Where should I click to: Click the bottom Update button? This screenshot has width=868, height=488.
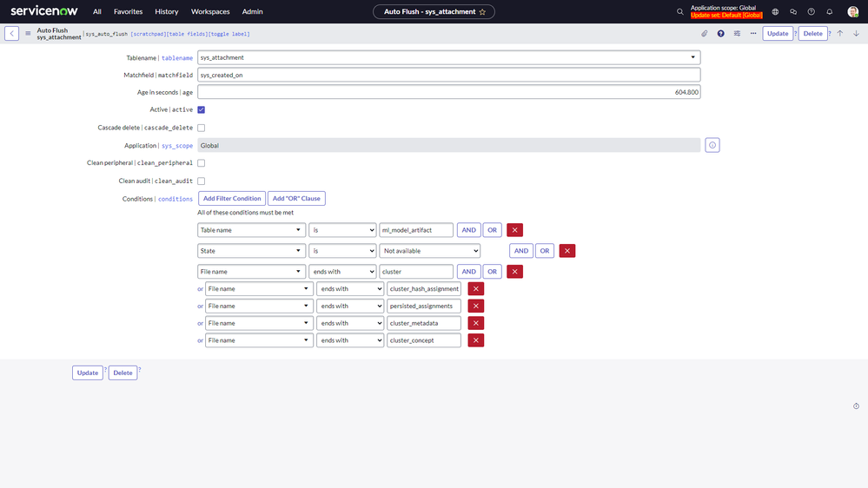tap(88, 373)
